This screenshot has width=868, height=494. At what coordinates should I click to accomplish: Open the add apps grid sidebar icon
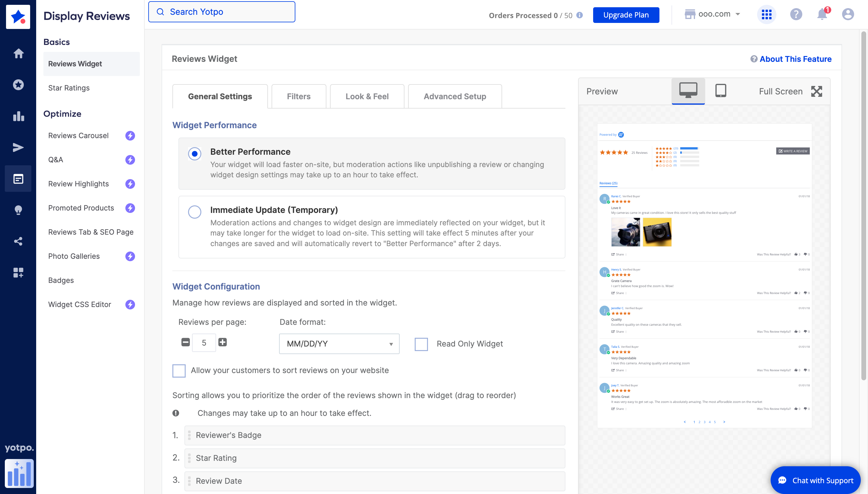tap(18, 272)
